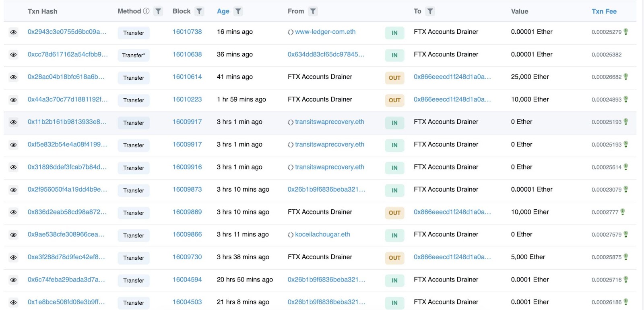The width and height of the screenshot is (644, 310).
Task: Click Transfer method badge on block 16010738 row
Action: 134,33
